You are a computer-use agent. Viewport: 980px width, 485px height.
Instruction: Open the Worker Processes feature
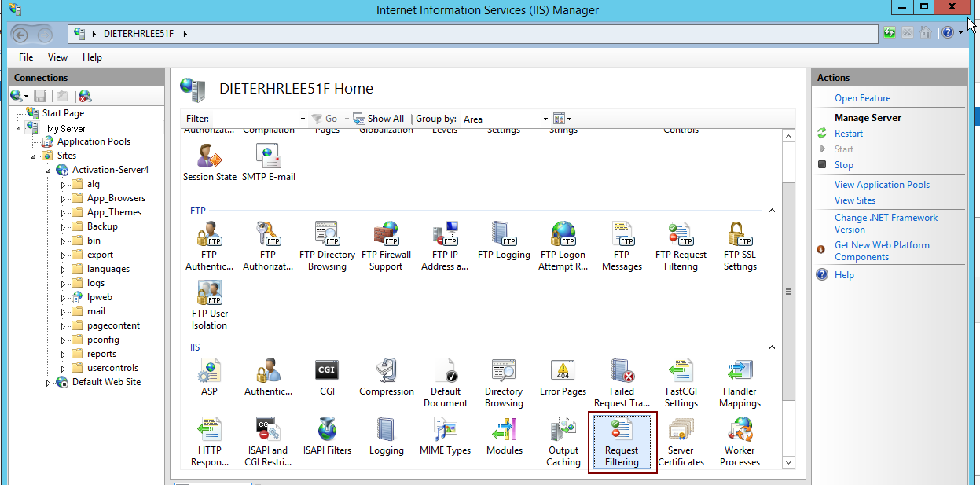(x=740, y=442)
